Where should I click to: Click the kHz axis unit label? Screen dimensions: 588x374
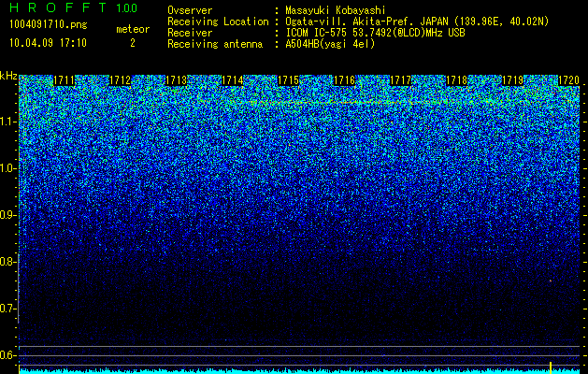pos(8,76)
